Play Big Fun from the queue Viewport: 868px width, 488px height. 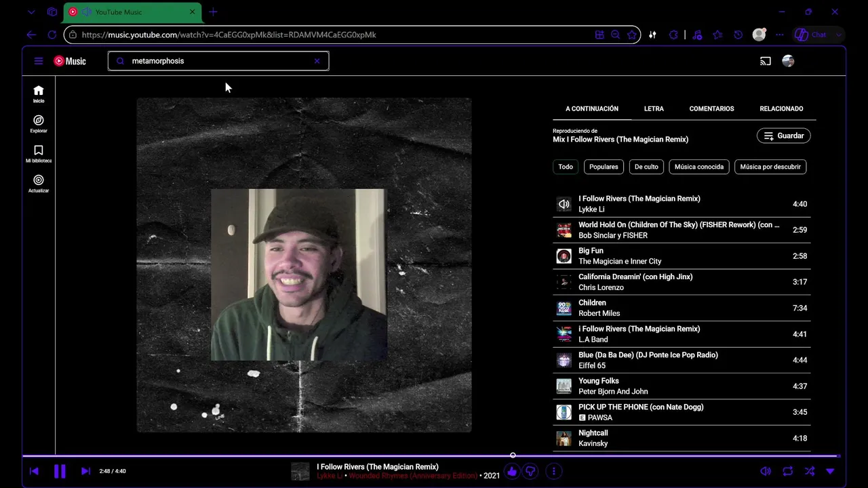pyautogui.click(x=682, y=256)
